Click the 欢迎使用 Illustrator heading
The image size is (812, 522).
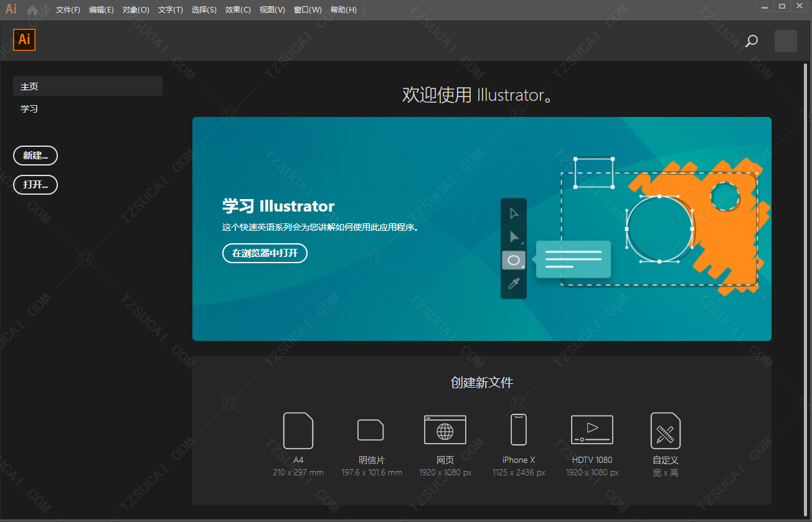tap(478, 95)
